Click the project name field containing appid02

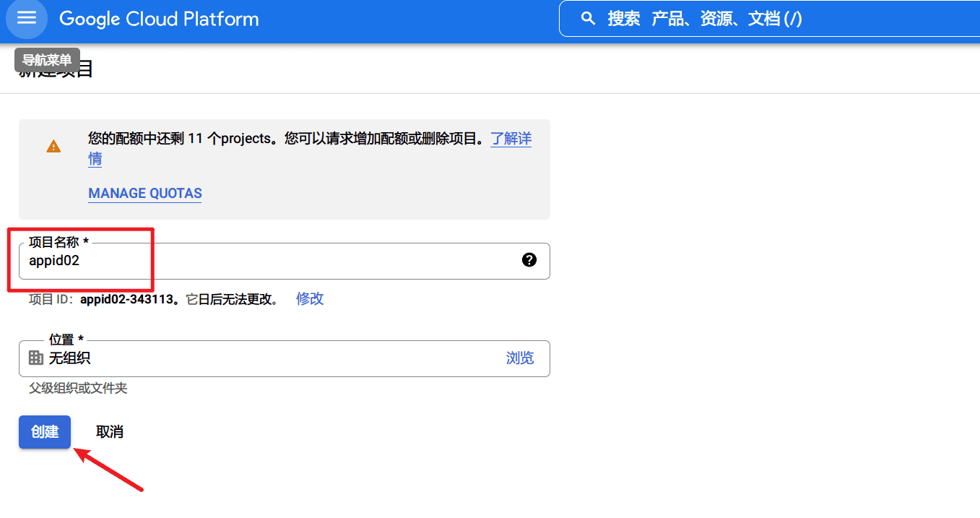[x=284, y=261]
